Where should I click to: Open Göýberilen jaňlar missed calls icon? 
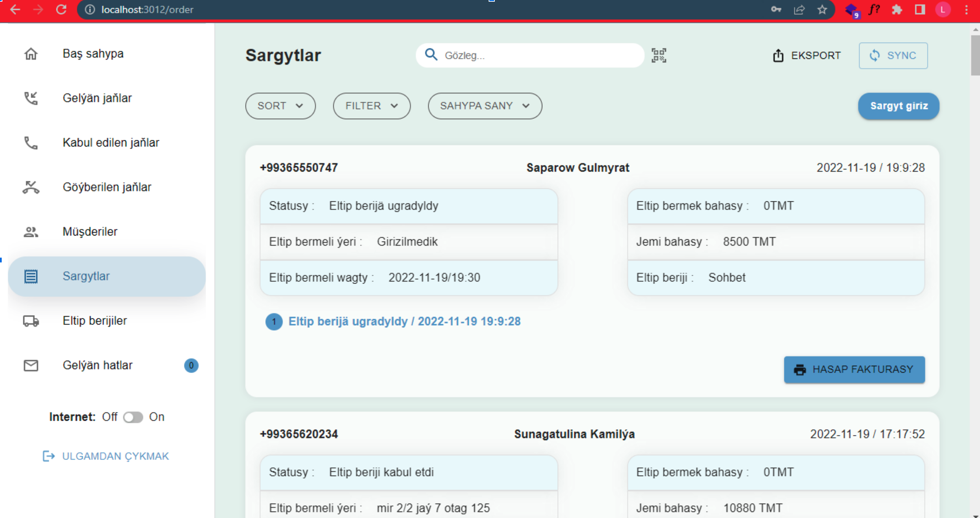point(31,187)
